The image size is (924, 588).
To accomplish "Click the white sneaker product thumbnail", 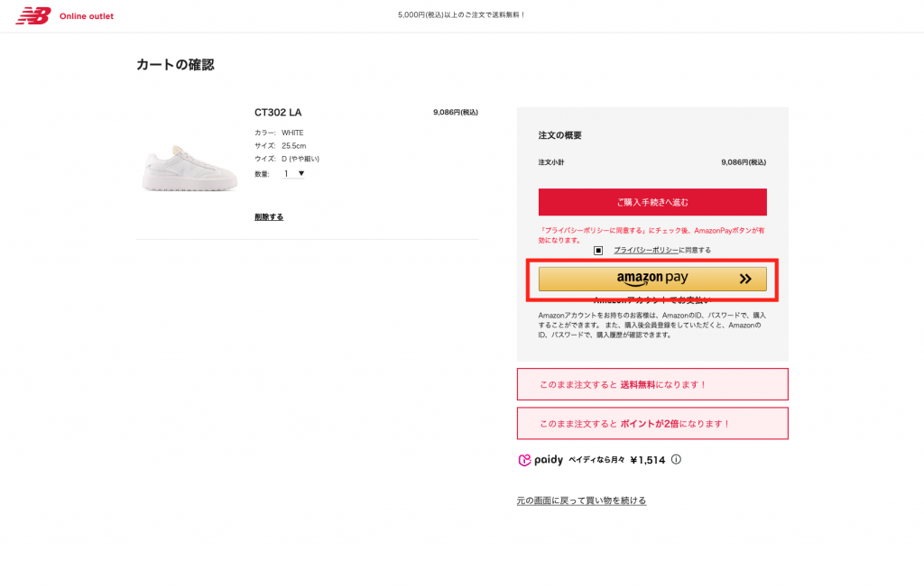I will click(x=189, y=168).
